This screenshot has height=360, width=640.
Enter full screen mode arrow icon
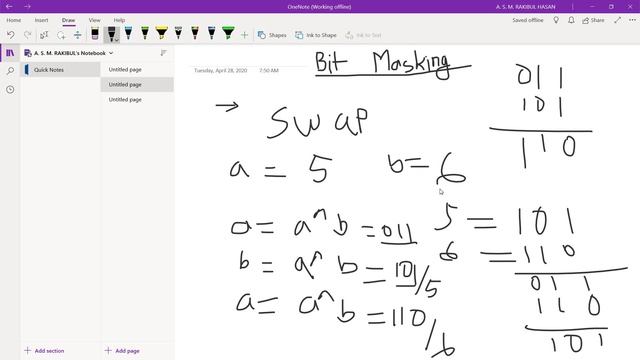pyautogui.click(x=617, y=20)
